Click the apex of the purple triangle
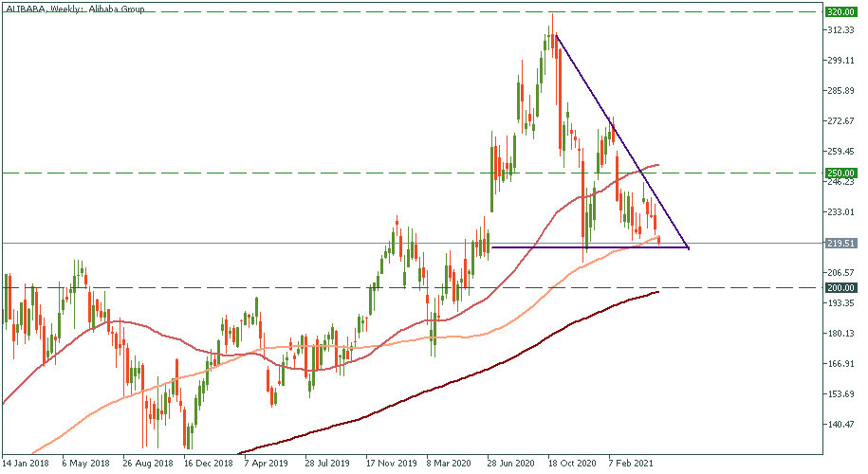The height and width of the screenshot is (474, 868). click(x=688, y=248)
